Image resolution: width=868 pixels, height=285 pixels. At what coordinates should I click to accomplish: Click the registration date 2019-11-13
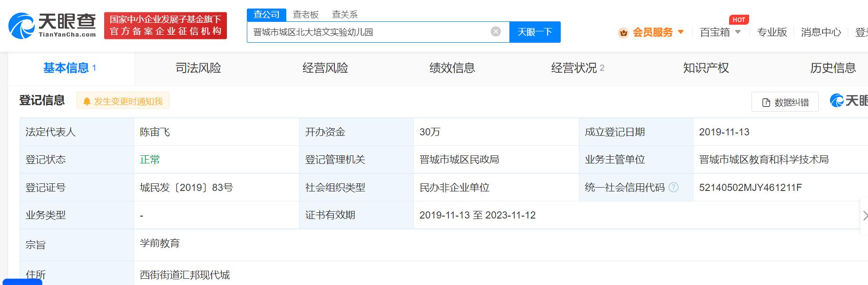pos(724,132)
